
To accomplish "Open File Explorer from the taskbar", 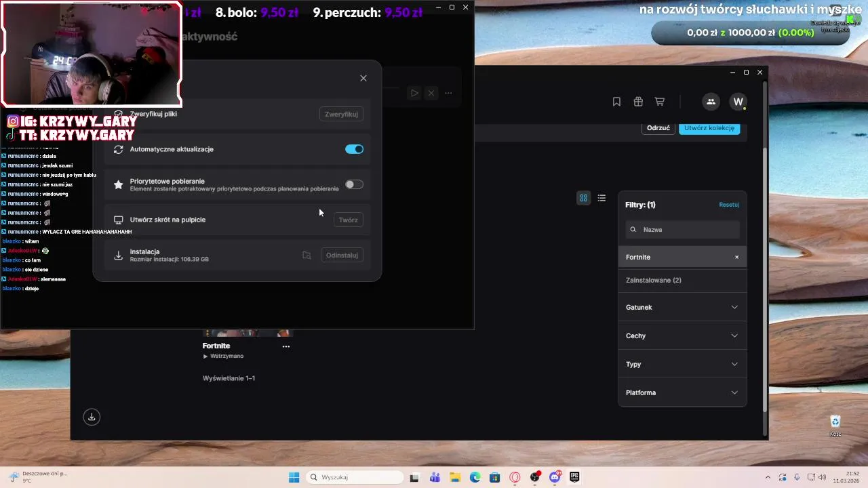I will coord(455,477).
